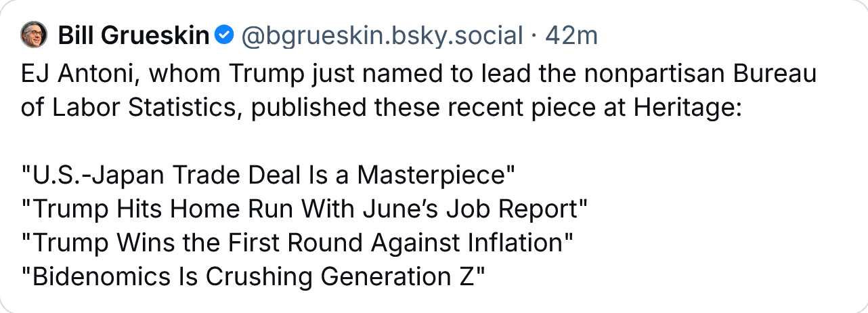Viewport: 868px width, 313px height.
Task: Select the "U.S.-Japan Trade Deal Is a Masterpiece" headline
Action: pyautogui.click(x=268, y=176)
